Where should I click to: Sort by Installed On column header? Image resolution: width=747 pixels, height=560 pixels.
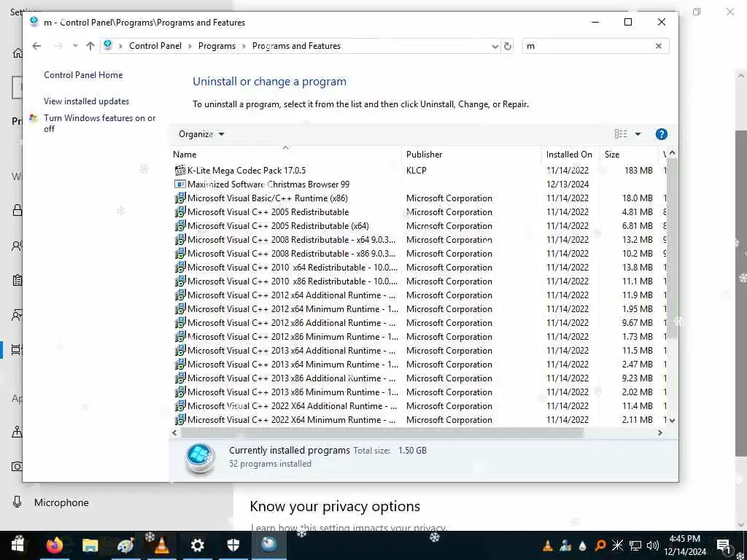pyautogui.click(x=570, y=155)
